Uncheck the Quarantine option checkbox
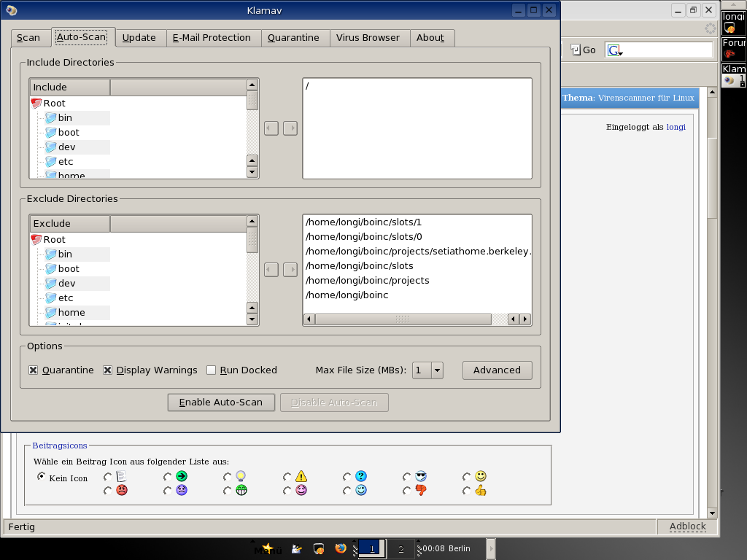Viewport: 747px width, 560px height. coord(34,370)
